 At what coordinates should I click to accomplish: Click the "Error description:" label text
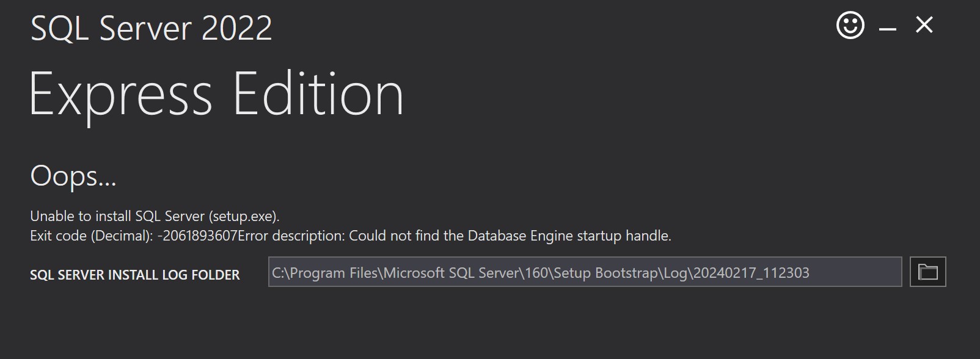pyautogui.click(x=291, y=236)
